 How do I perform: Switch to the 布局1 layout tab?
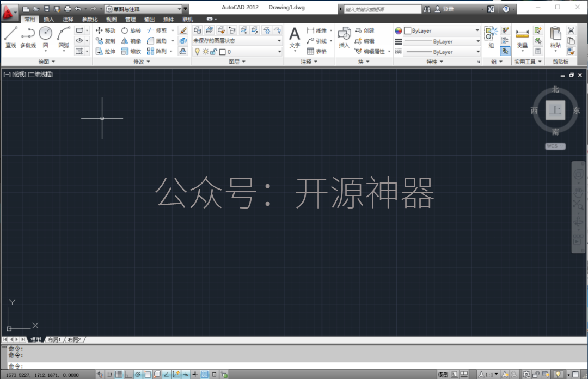click(x=54, y=340)
